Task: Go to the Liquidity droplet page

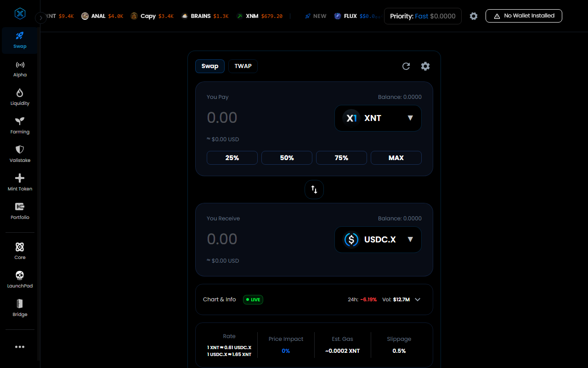Action: [20, 97]
